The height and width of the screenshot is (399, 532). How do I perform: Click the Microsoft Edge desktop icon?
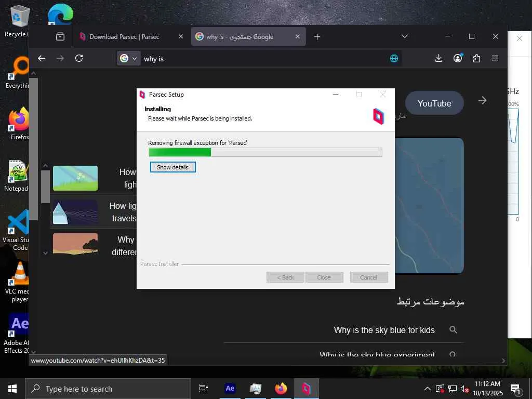tap(60, 14)
